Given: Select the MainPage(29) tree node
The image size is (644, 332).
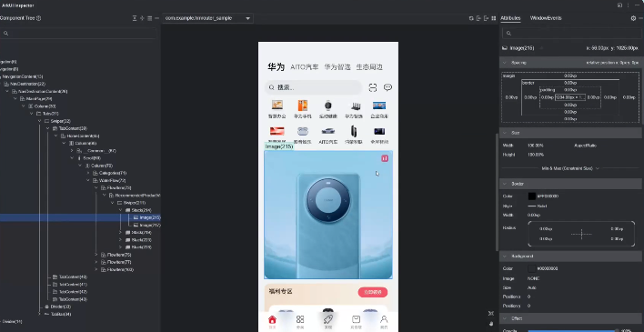Looking at the screenshot, I should 36,98.
